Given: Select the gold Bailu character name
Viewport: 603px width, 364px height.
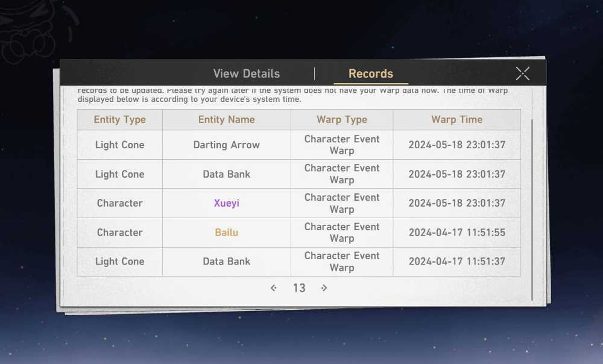Looking at the screenshot, I should 227,232.
